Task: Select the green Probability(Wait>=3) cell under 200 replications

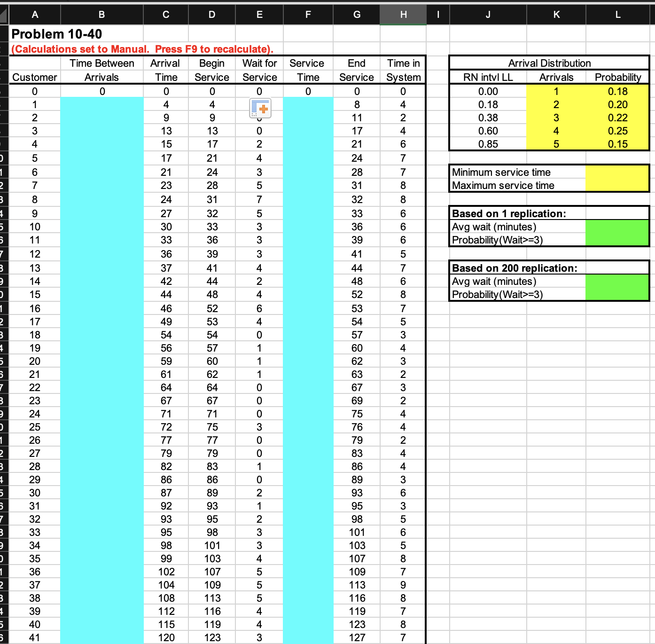Action: coord(617,295)
